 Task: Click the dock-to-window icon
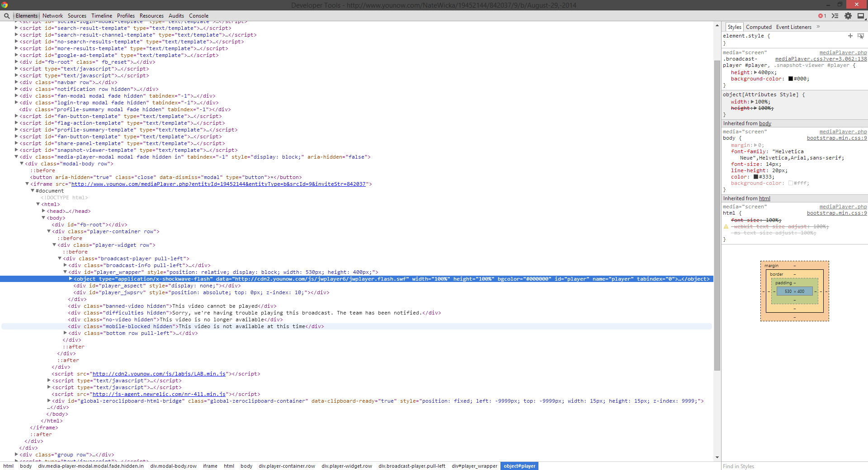coord(861,16)
